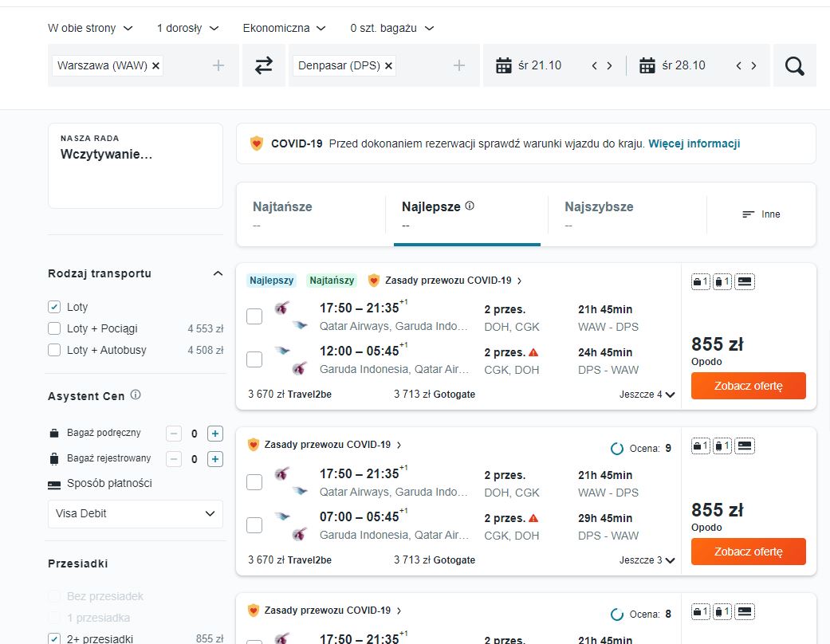This screenshot has height=644, width=830.
Task: Click sort icon next to Inne
Action: click(x=748, y=214)
